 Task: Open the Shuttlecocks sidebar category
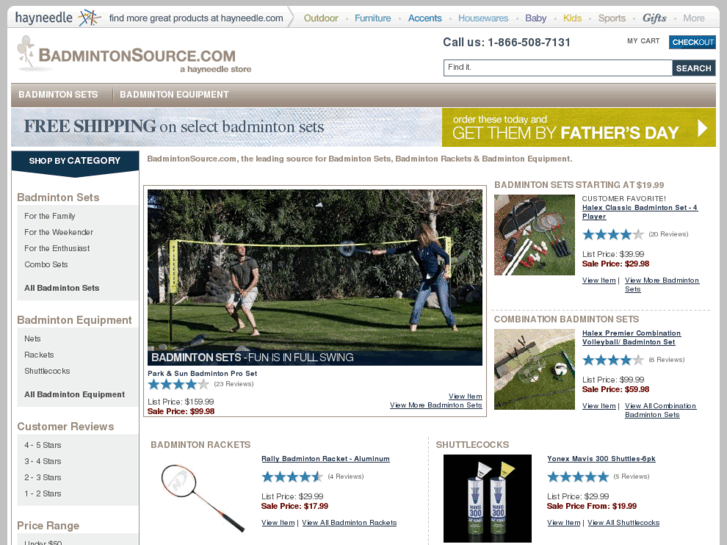(x=47, y=371)
